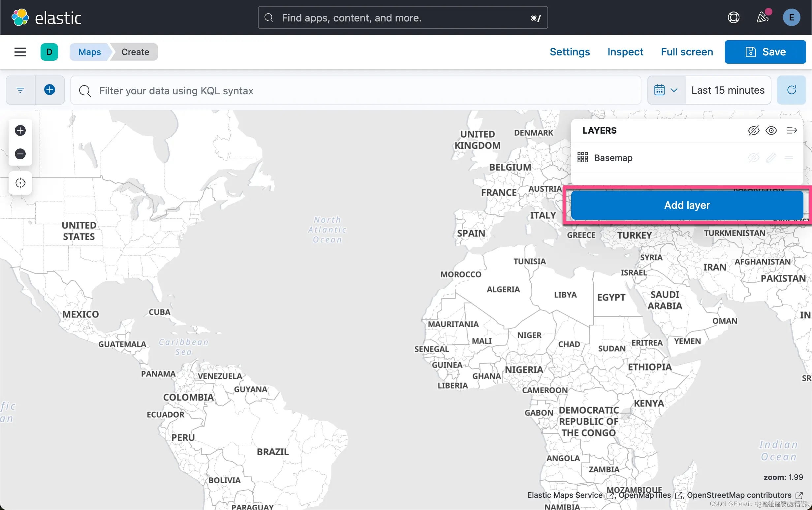This screenshot has width=812, height=510.
Task: Click the add filter plus icon
Action: tap(49, 90)
